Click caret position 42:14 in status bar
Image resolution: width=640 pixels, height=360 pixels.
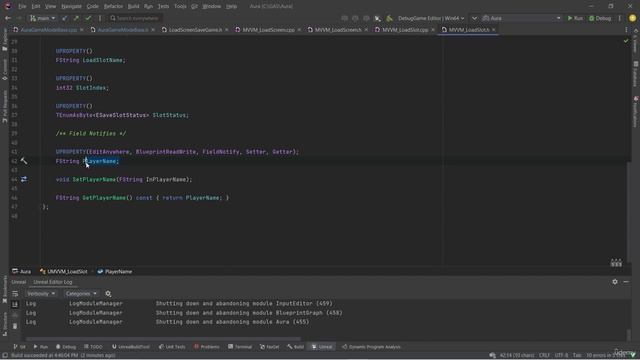click(517, 355)
